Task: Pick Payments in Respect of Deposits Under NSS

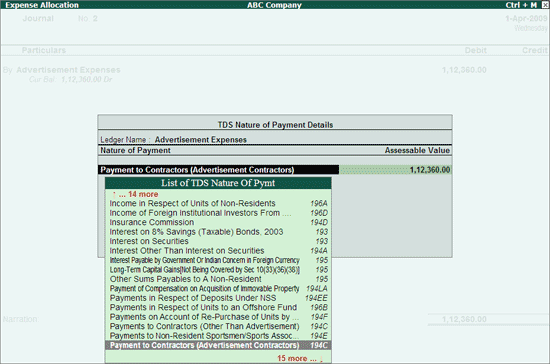Action: coord(218,298)
